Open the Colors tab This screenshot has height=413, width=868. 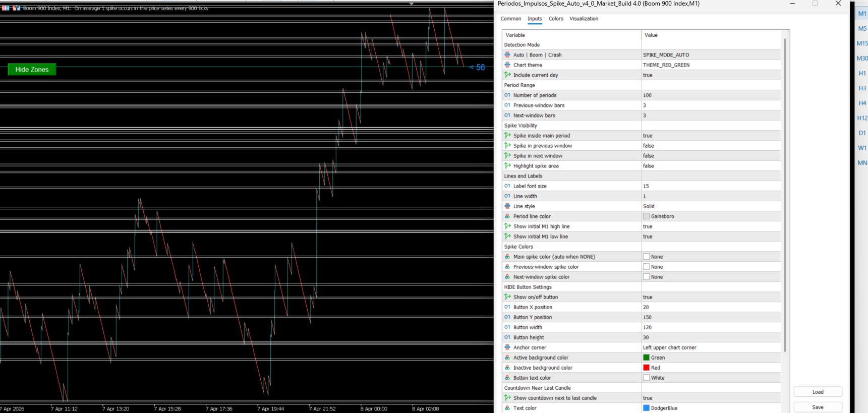pyautogui.click(x=556, y=19)
